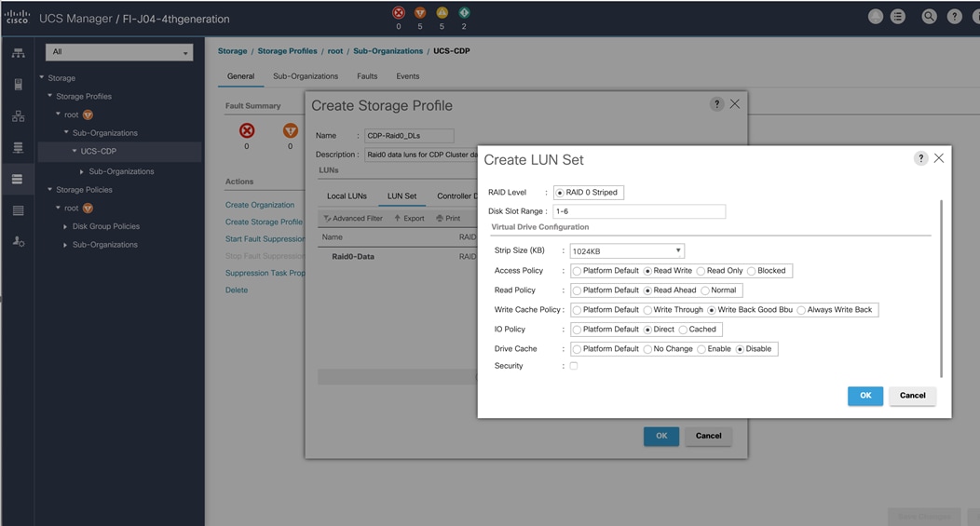Expand Sub-Organizations under UCS-CDP
This screenshot has width=980, height=526.
point(82,171)
